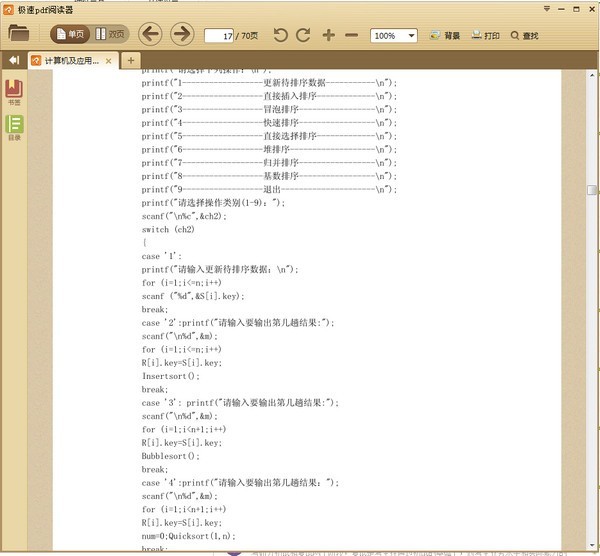Go to the previous page arrow

(149, 35)
